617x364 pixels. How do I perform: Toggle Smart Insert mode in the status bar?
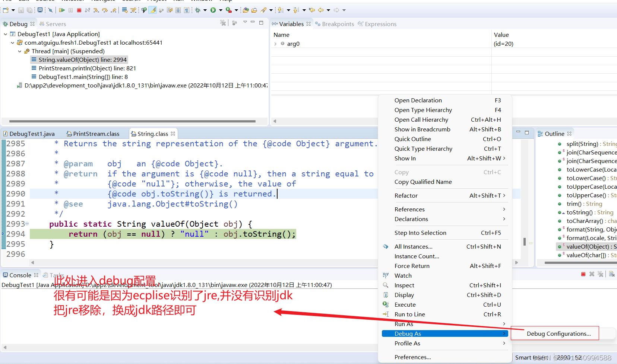(531, 357)
